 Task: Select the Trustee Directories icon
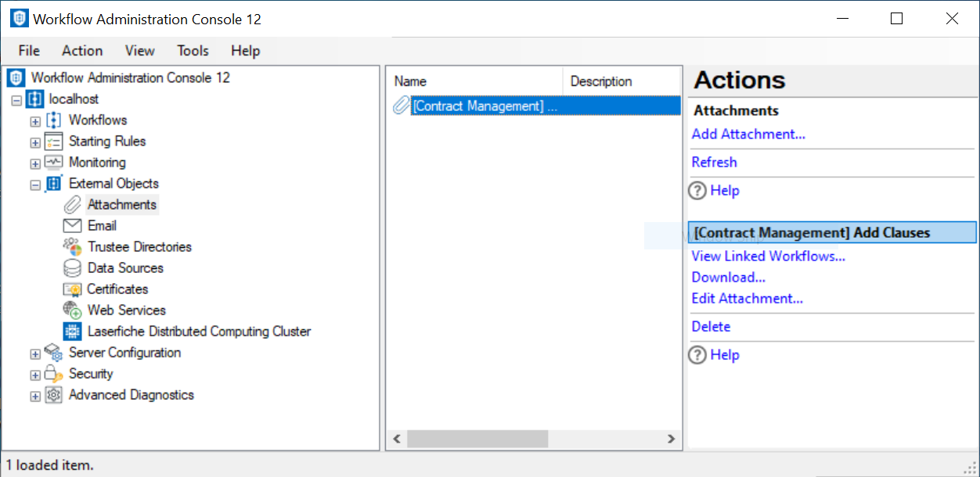72,247
